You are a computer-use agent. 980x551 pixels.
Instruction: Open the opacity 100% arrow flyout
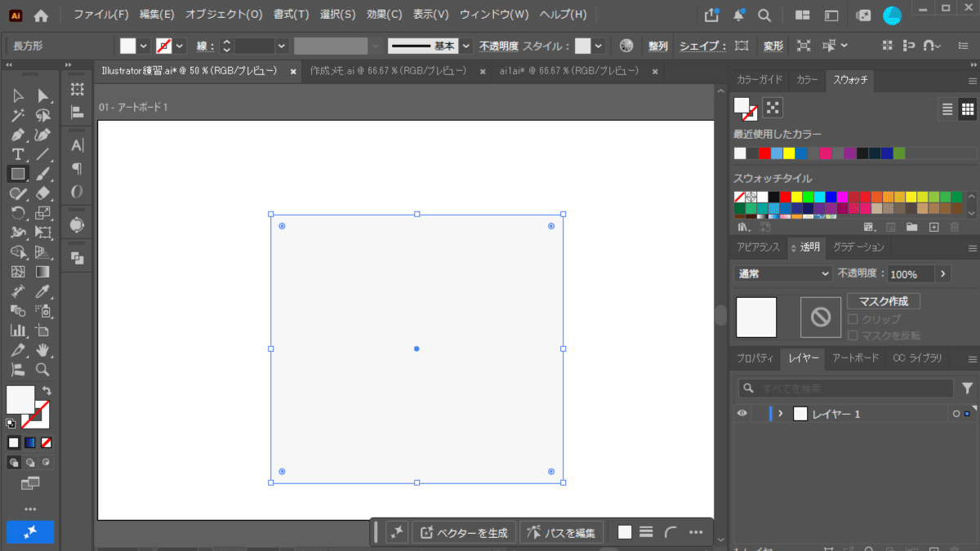point(943,273)
